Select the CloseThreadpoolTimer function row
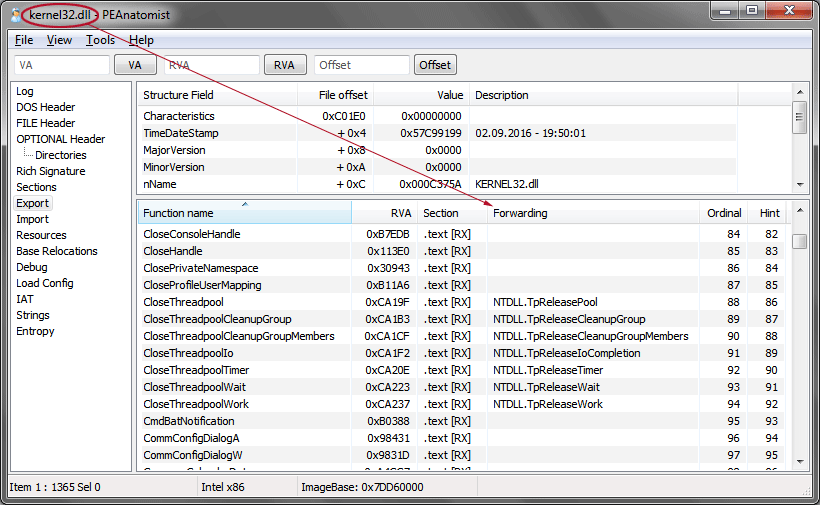The image size is (820, 505). [461, 370]
